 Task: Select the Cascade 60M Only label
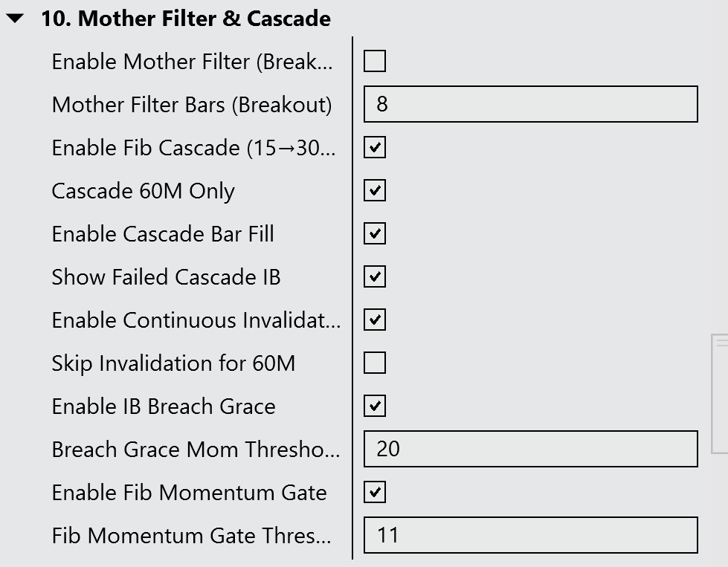(x=143, y=191)
